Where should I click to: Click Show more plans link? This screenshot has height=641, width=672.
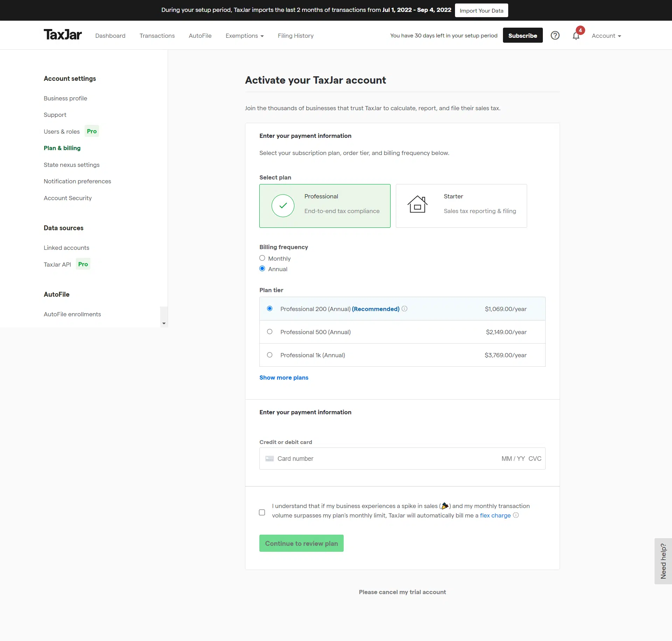click(x=284, y=378)
